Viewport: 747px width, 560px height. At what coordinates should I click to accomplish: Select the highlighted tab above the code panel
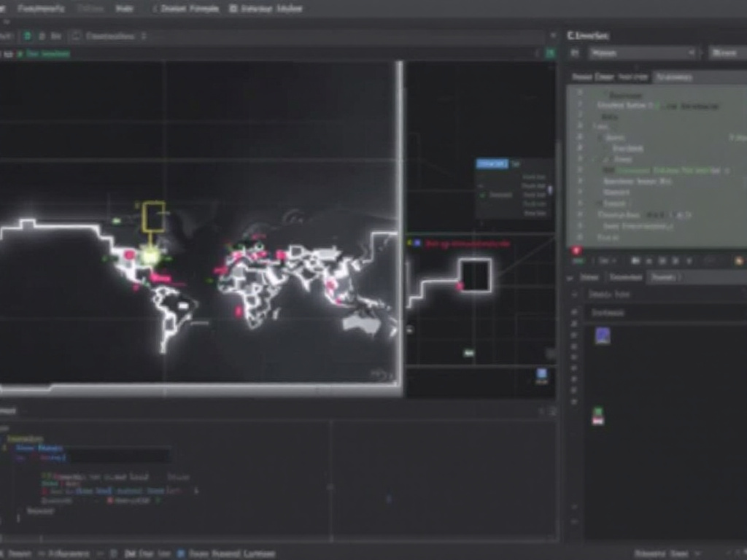(x=673, y=77)
